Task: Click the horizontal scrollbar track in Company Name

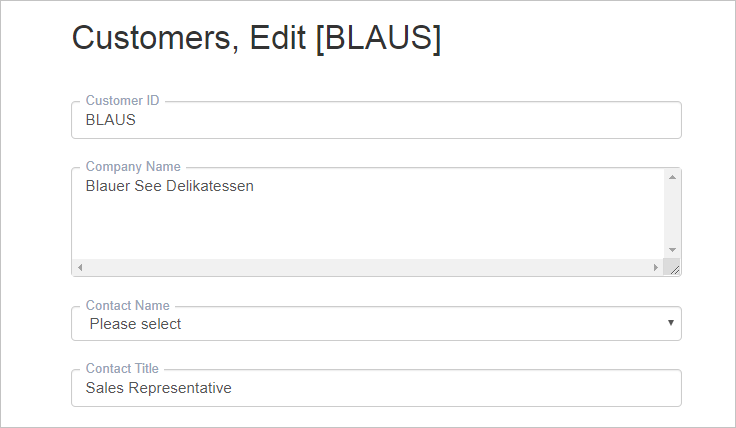Action: coord(368,268)
